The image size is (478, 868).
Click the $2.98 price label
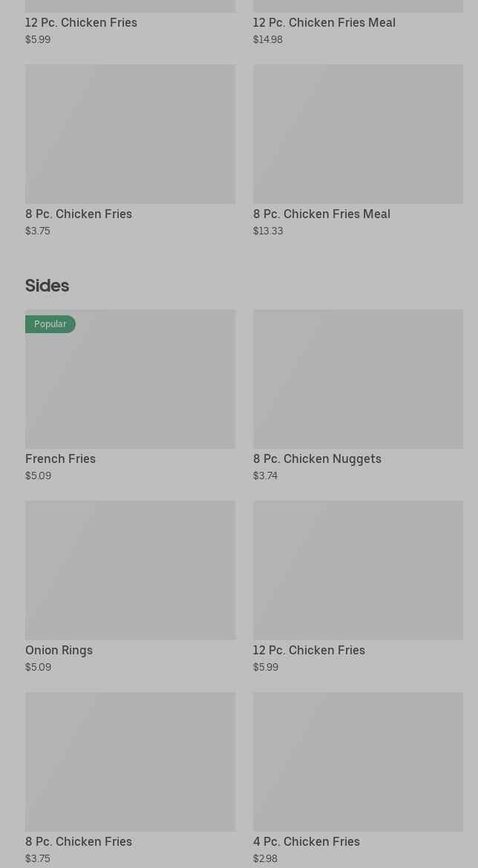click(265, 858)
